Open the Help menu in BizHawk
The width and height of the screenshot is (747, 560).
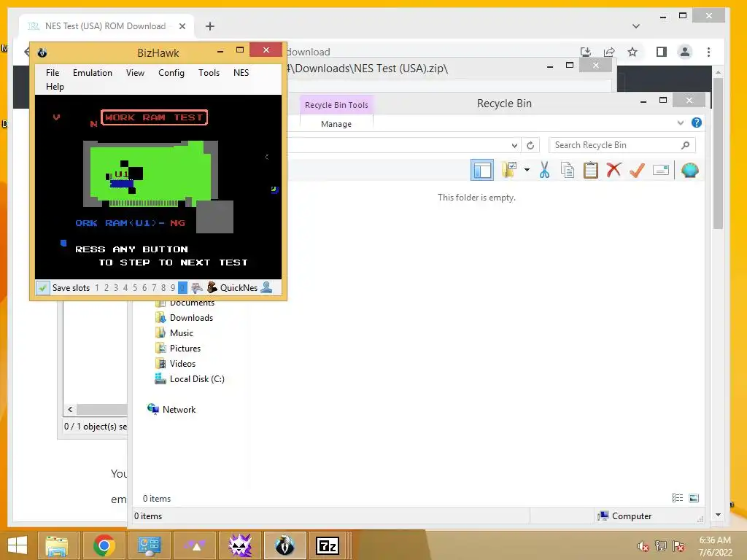55,87
